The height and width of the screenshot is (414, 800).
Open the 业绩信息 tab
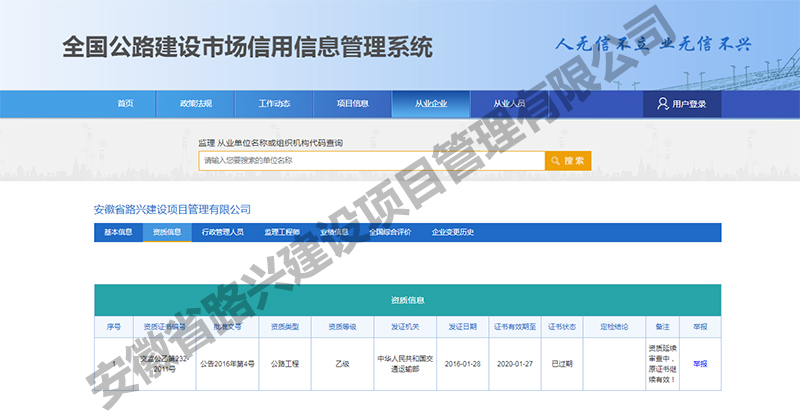click(x=335, y=232)
